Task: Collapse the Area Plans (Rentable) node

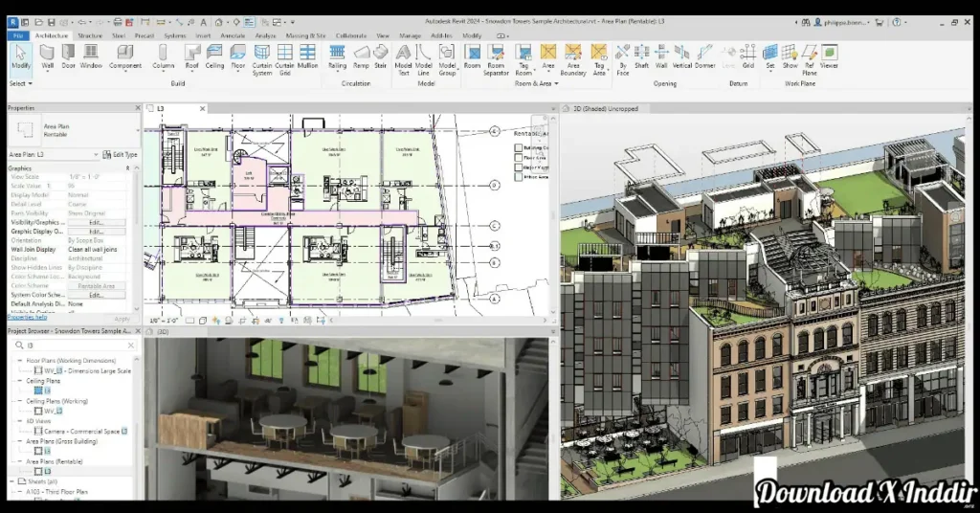Action: [x=19, y=461]
